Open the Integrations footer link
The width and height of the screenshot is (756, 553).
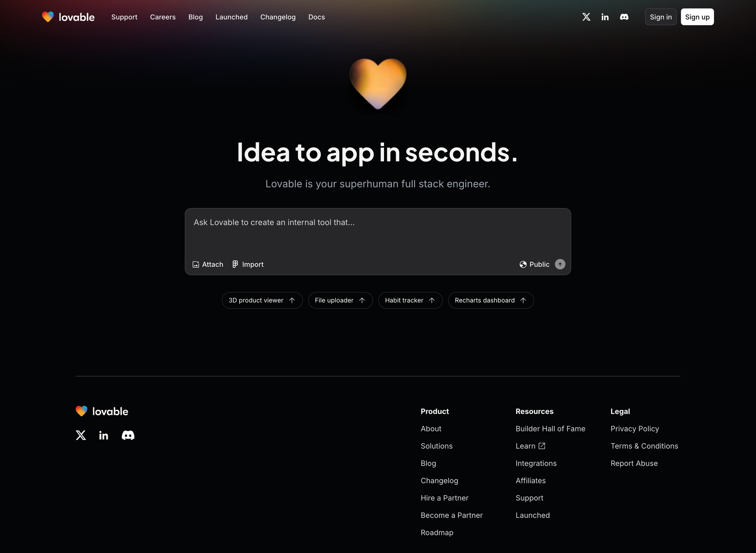click(x=536, y=463)
